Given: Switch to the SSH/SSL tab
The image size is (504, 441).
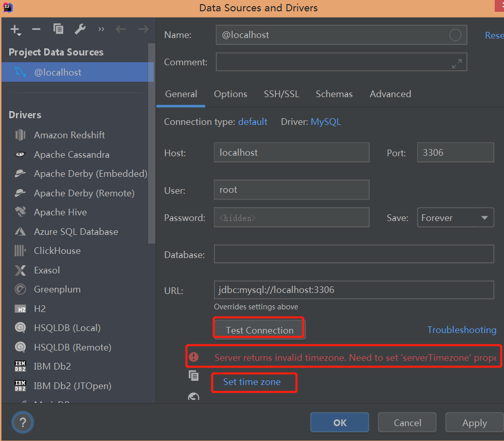Looking at the screenshot, I should point(281,94).
